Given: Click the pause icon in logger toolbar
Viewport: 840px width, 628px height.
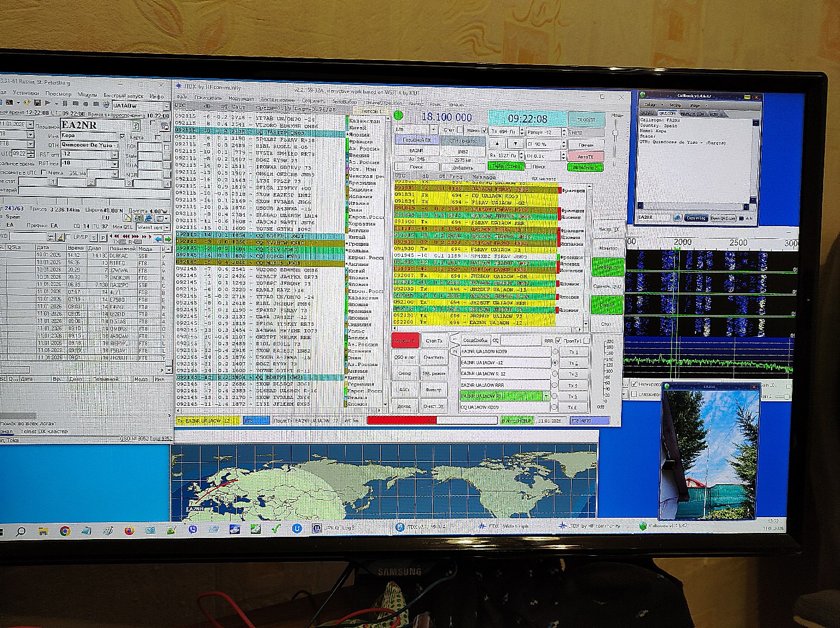Looking at the screenshot, I should click(x=65, y=104).
